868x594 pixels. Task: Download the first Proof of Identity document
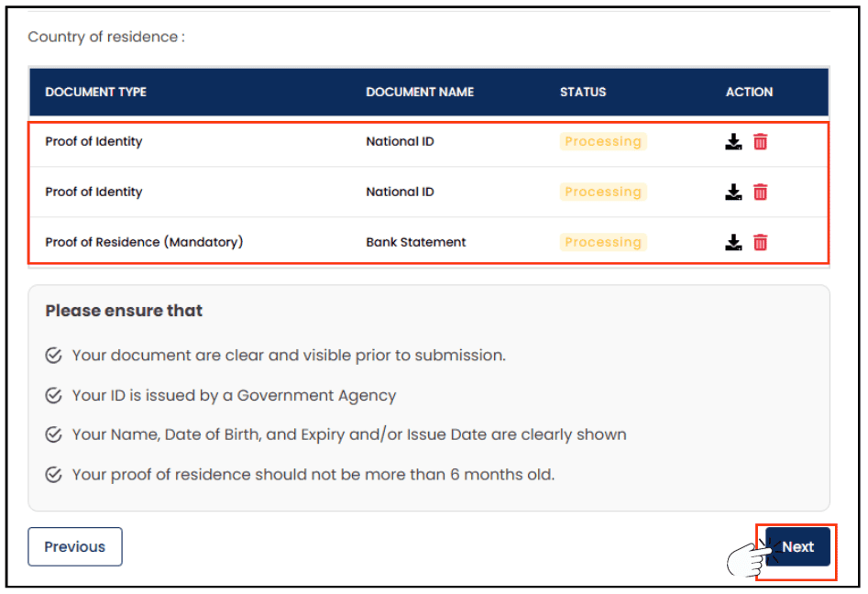pyautogui.click(x=733, y=142)
